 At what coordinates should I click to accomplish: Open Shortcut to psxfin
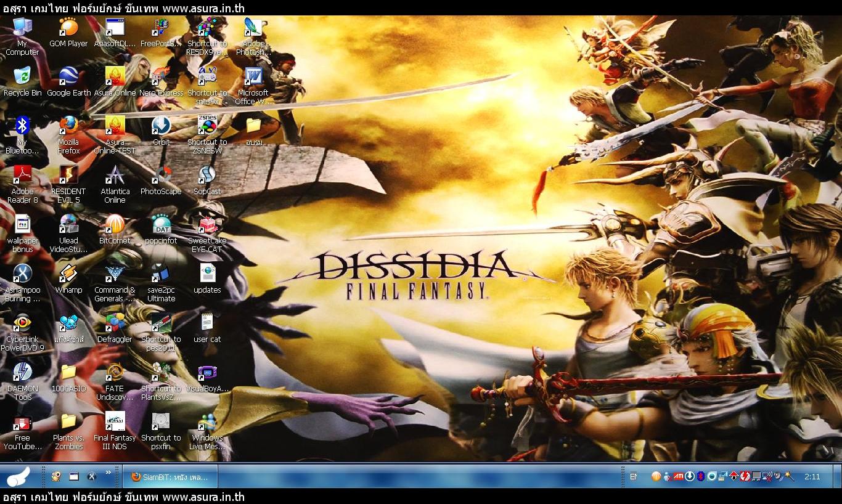point(161,431)
